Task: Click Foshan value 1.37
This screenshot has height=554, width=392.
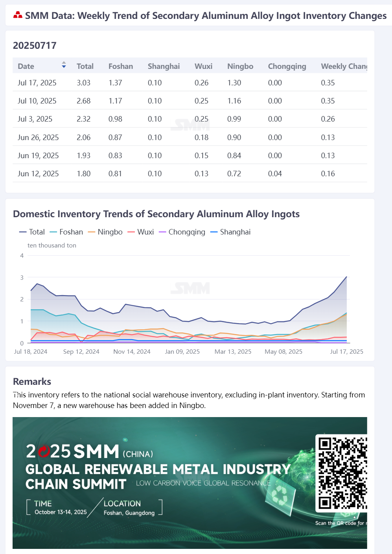Action: [115, 83]
